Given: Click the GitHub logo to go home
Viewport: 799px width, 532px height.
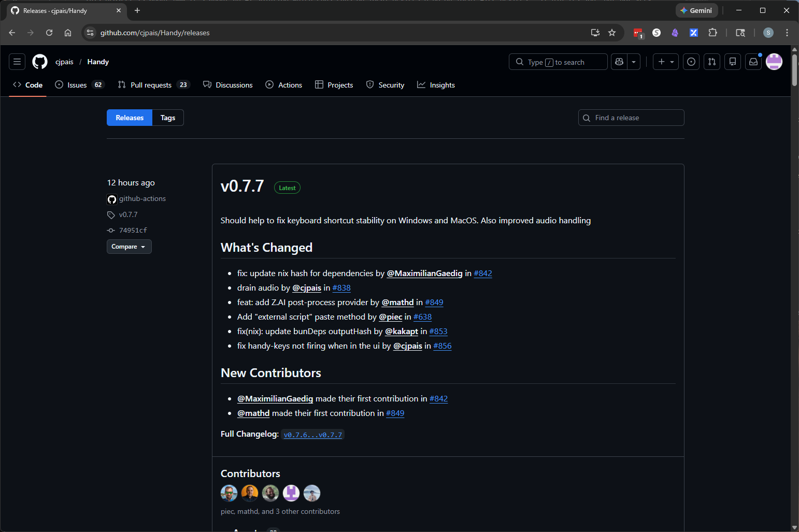Looking at the screenshot, I should pos(39,62).
